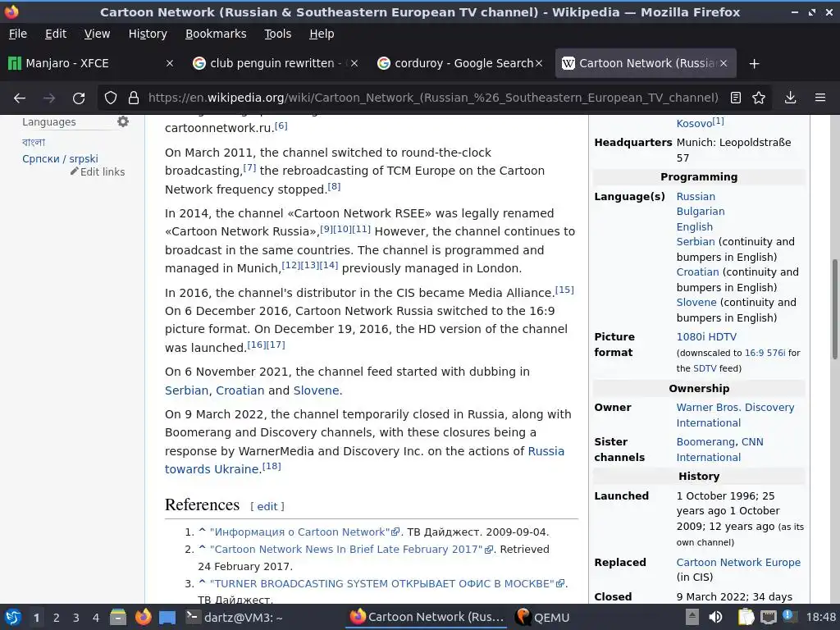Switch to Manjaro - XFCE tab
Screen dimensions: 840x630
tap(91, 63)
